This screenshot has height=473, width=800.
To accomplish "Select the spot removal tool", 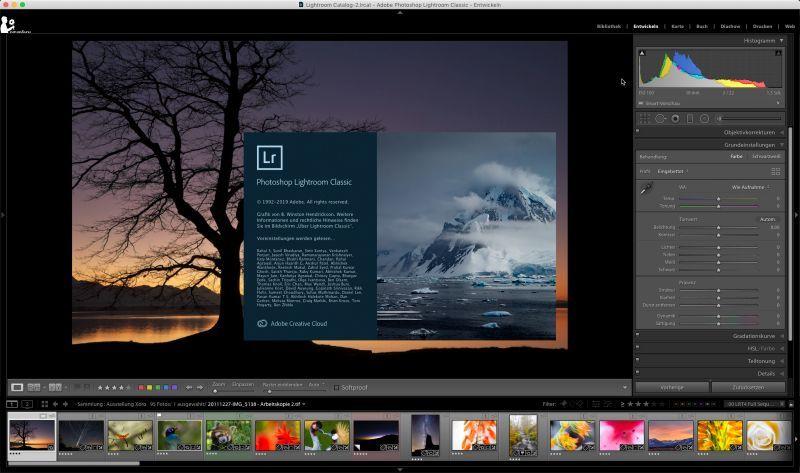I will pyautogui.click(x=660, y=118).
